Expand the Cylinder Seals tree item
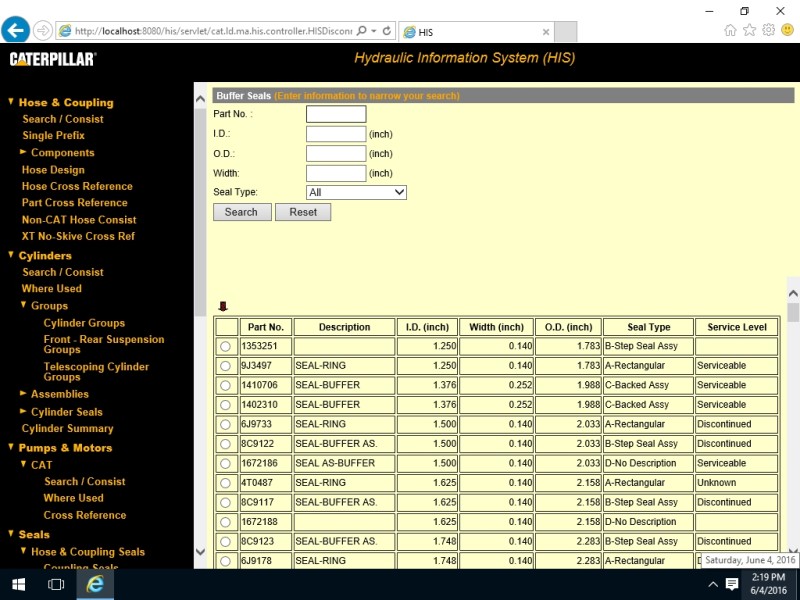This screenshot has width=800, height=600. 23,411
